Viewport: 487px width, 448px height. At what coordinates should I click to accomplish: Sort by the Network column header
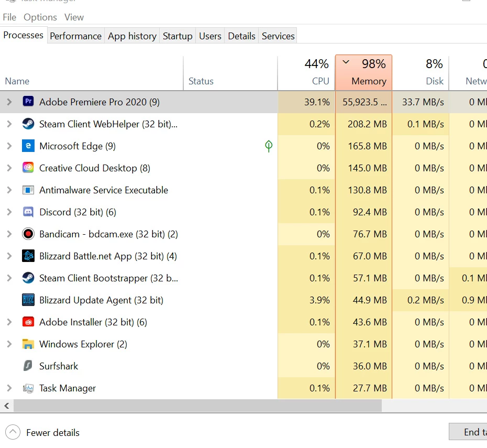tap(468, 73)
